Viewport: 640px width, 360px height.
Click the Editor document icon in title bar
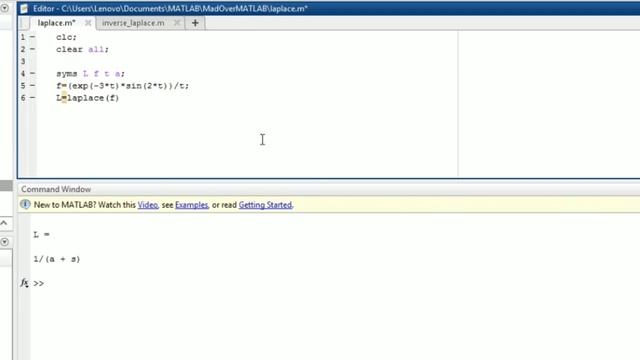24,9
